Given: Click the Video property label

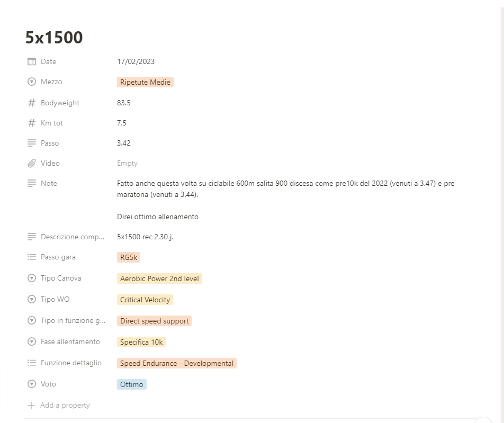Looking at the screenshot, I should tap(50, 163).
